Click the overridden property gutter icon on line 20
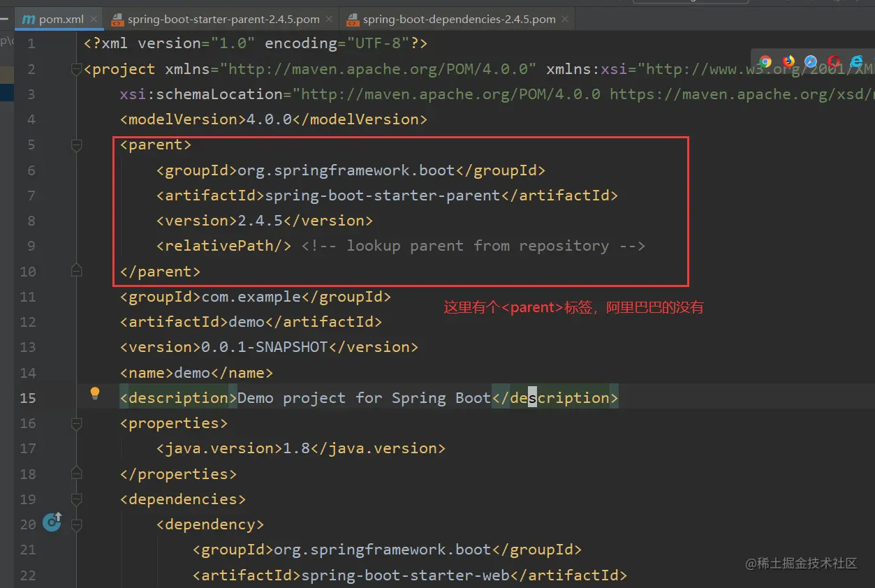The width and height of the screenshot is (875, 588). (52, 522)
